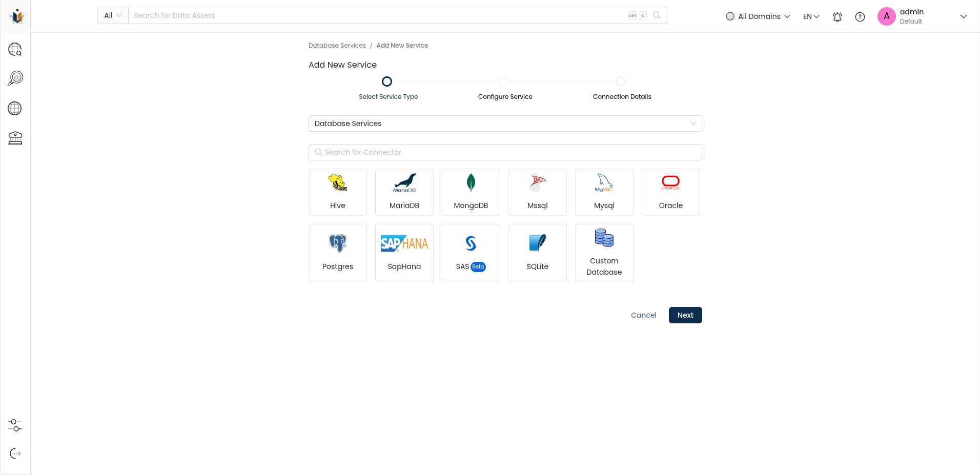Screen dimensions: 980x475
Task: Click the admin avatar circle
Action: point(887,16)
